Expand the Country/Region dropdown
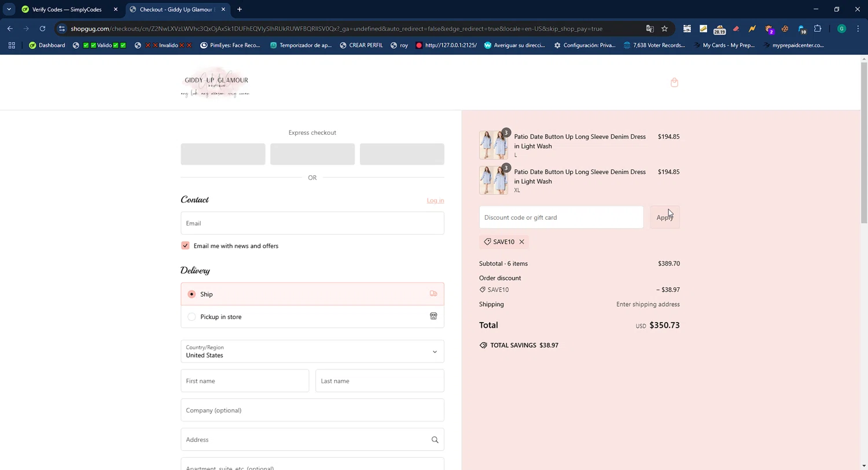The width and height of the screenshot is (868, 470). point(312,351)
